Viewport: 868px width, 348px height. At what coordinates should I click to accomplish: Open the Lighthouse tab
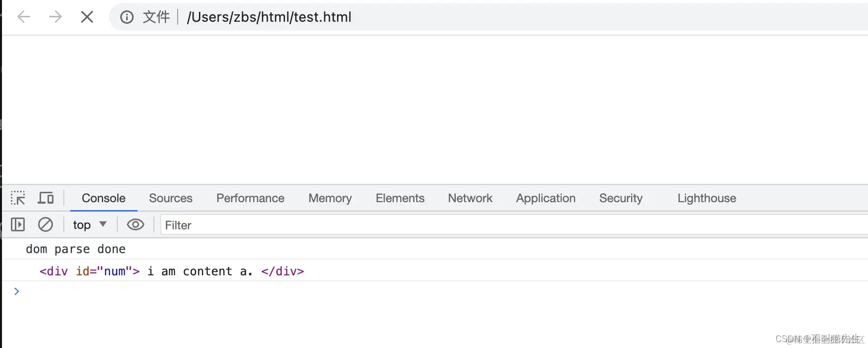pyautogui.click(x=707, y=198)
